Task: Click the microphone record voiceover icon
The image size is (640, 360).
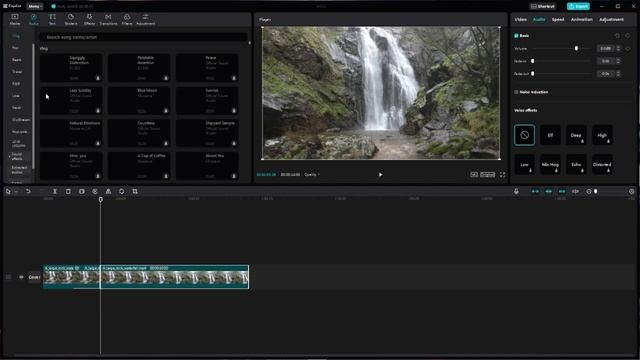Action: tap(516, 191)
